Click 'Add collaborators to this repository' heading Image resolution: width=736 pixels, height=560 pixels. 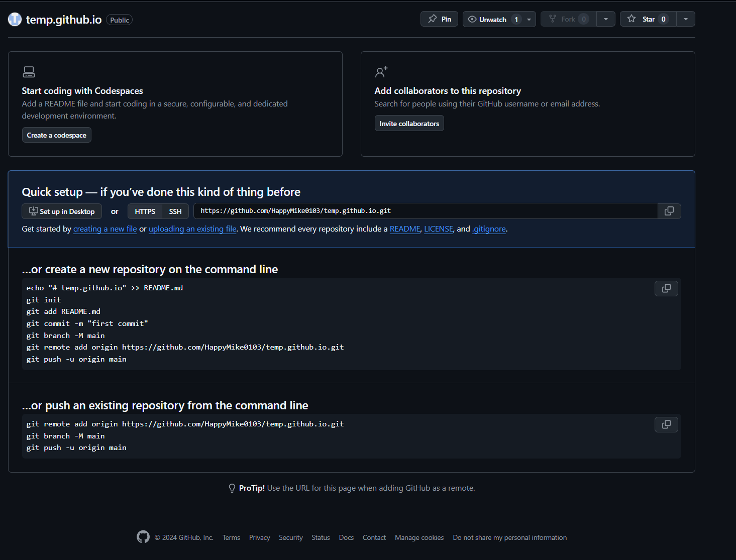point(448,91)
